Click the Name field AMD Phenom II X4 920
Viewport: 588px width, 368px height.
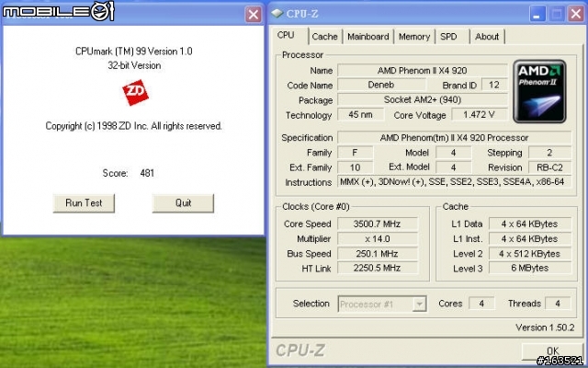(423, 71)
